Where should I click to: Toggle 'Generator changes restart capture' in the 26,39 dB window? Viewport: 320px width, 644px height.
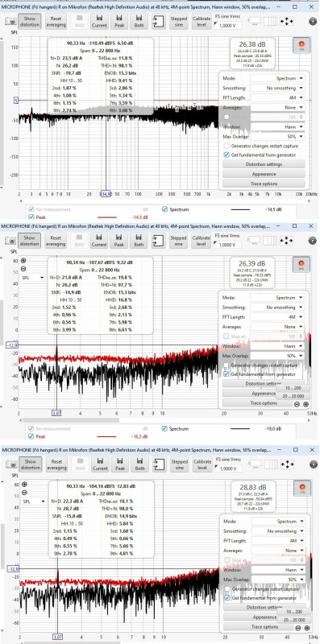pos(226,365)
